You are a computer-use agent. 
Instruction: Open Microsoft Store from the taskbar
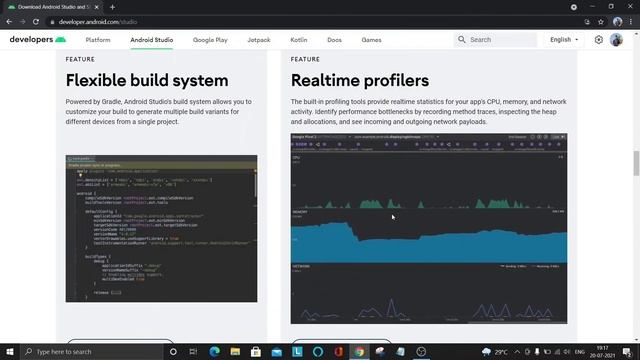click(256, 351)
